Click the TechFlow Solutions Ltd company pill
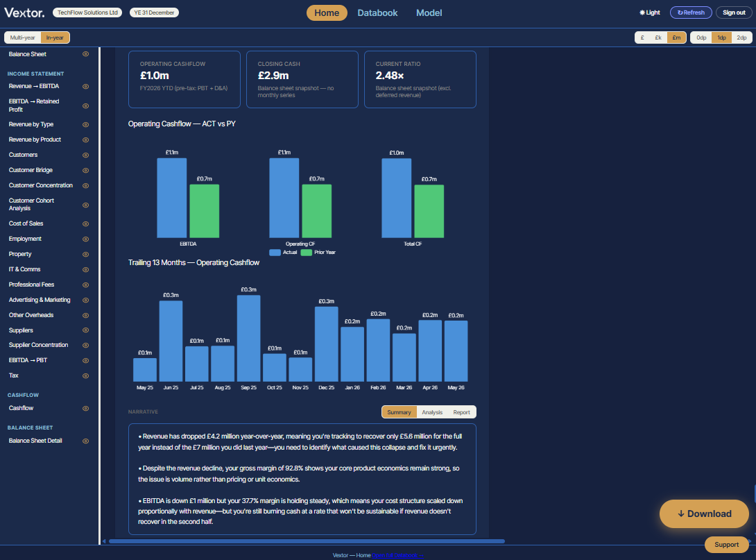The image size is (756, 560). click(x=87, y=12)
